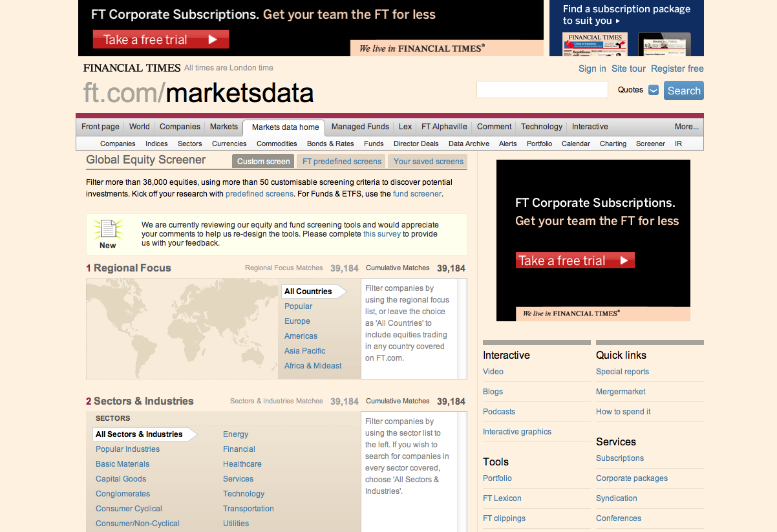
Task: Click Take a free trial in top banner
Action: click(161, 39)
